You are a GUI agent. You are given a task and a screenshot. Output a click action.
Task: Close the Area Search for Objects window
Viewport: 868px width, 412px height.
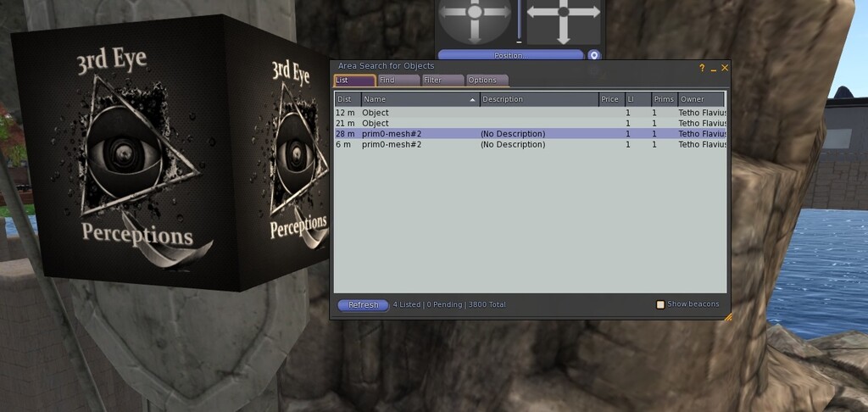pyautogui.click(x=725, y=67)
